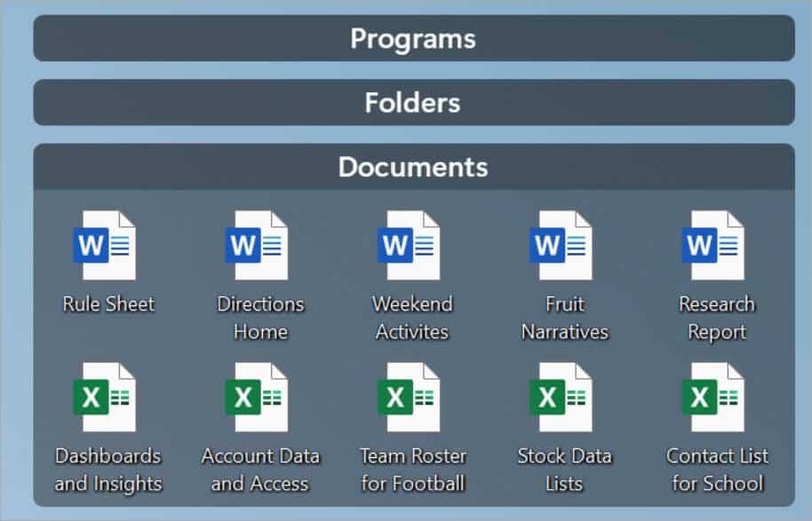Open the Research Report Word document icon

(x=713, y=245)
